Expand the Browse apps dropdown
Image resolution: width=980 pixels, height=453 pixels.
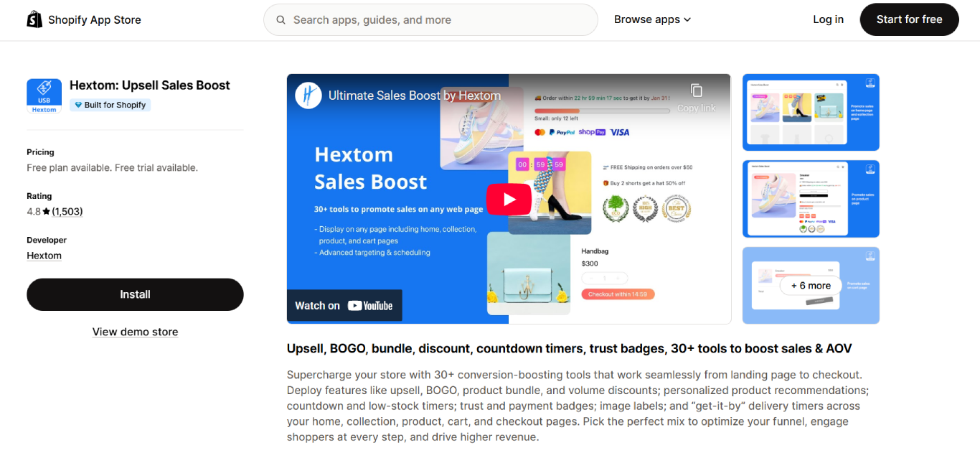(651, 19)
